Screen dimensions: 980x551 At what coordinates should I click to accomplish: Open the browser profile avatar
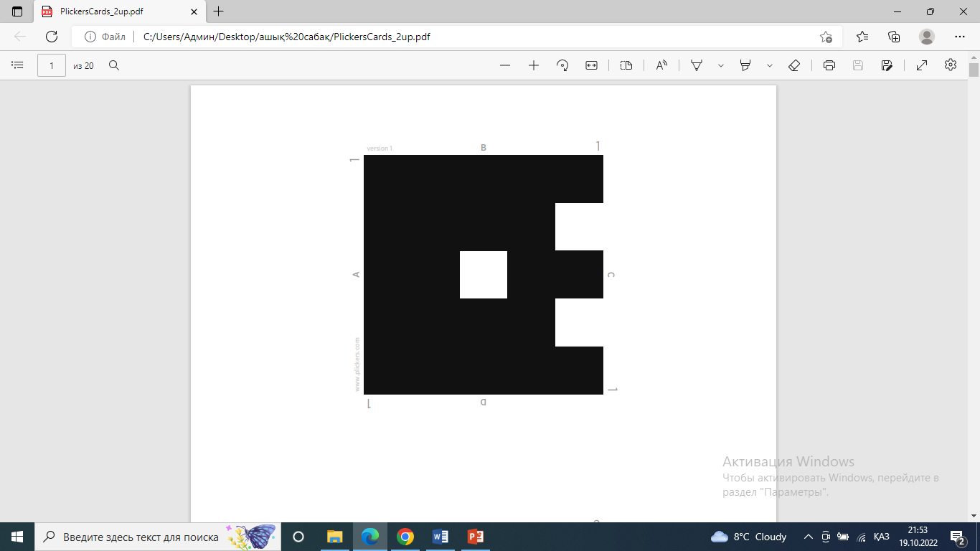[927, 37]
